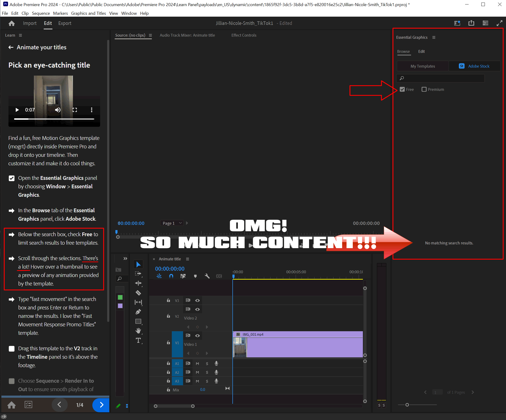
Task: Select the IMG_001.mp4 clip
Action: coord(298,344)
